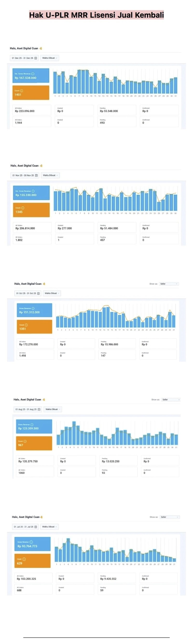
Task: Open calendar icon for 01 Dec 25 range
Action: (x=36, y=58)
